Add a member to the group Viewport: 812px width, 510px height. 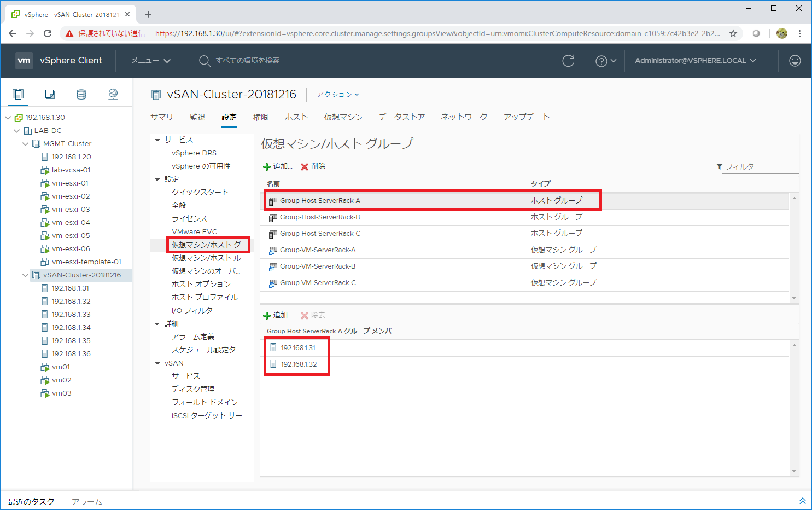[278, 315]
